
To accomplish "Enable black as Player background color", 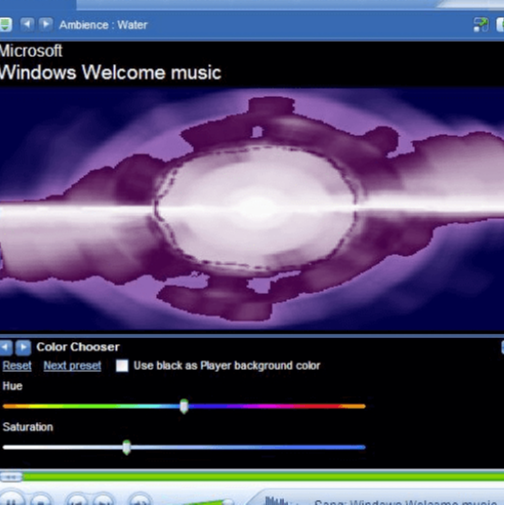I will pyautogui.click(x=122, y=366).
